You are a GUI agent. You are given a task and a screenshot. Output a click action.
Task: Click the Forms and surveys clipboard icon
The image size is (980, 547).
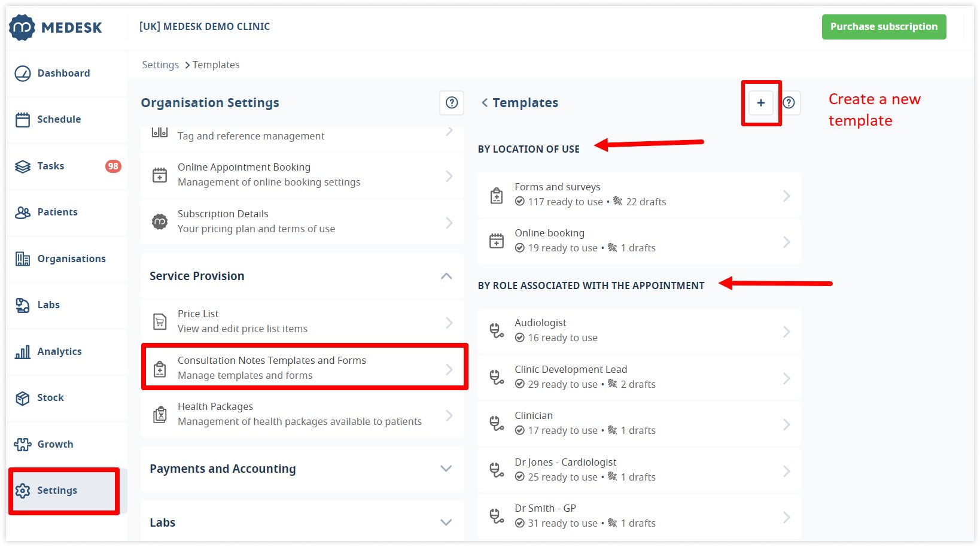(x=497, y=196)
